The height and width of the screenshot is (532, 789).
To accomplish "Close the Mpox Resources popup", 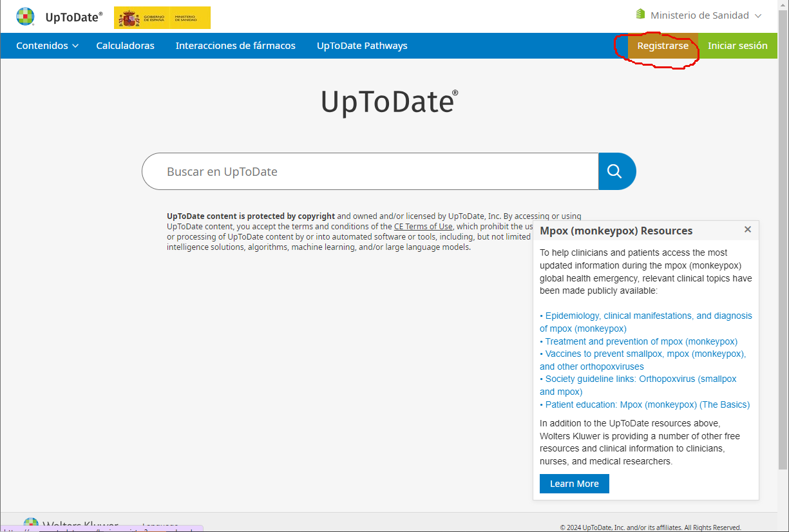I will pos(747,230).
